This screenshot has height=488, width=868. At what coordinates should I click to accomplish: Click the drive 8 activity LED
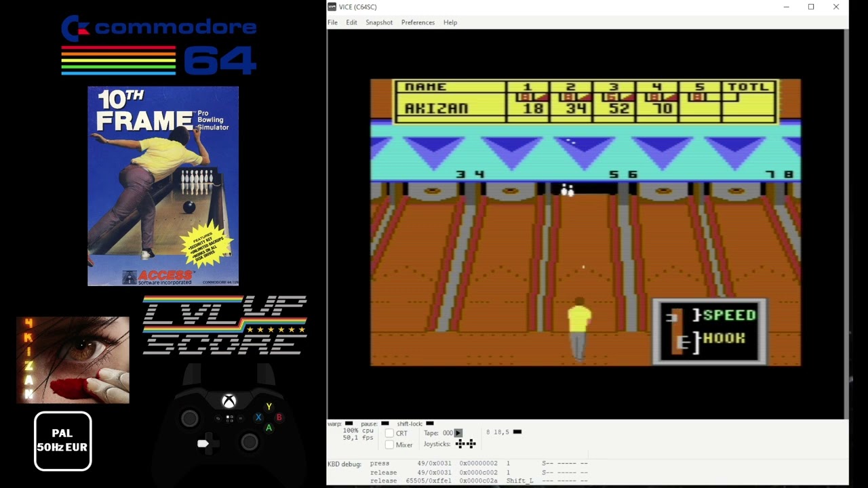pyautogui.click(x=517, y=432)
